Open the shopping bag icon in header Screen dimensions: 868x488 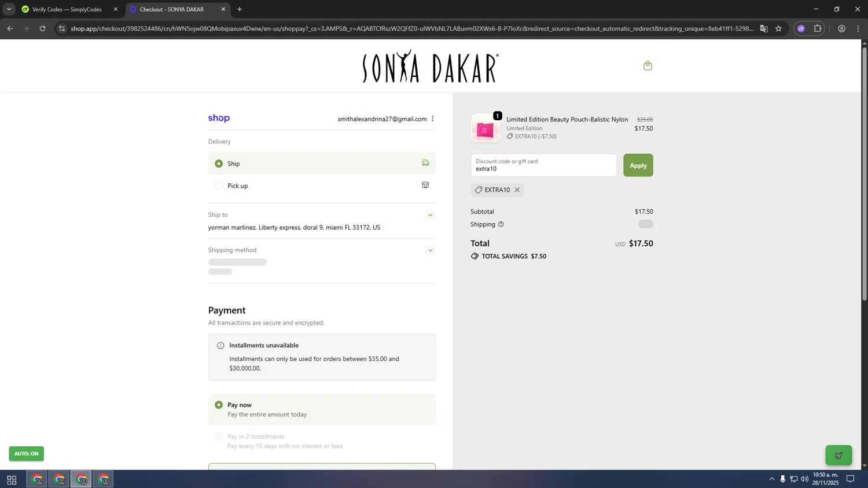tap(648, 66)
